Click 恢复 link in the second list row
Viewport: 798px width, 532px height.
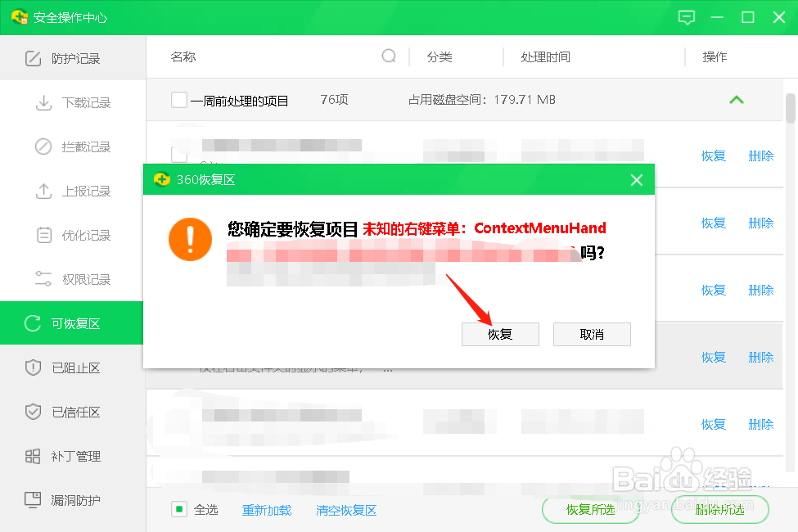pos(714,223)
